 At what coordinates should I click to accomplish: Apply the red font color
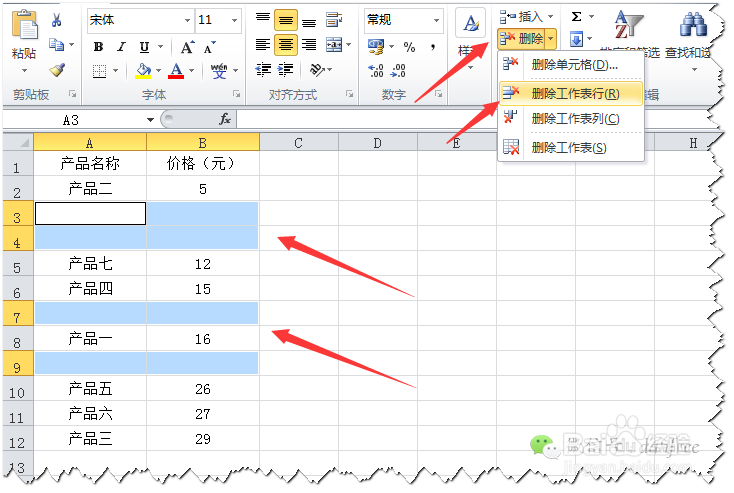point(176,71)
